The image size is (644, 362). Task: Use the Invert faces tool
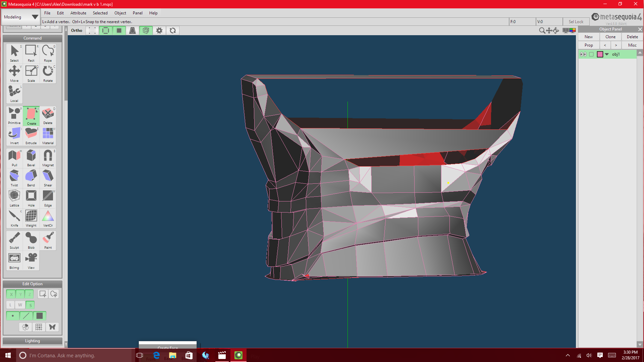point(14,136)
